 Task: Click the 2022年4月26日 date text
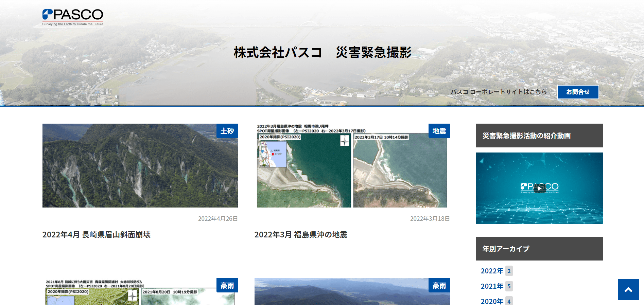[218, 219]
